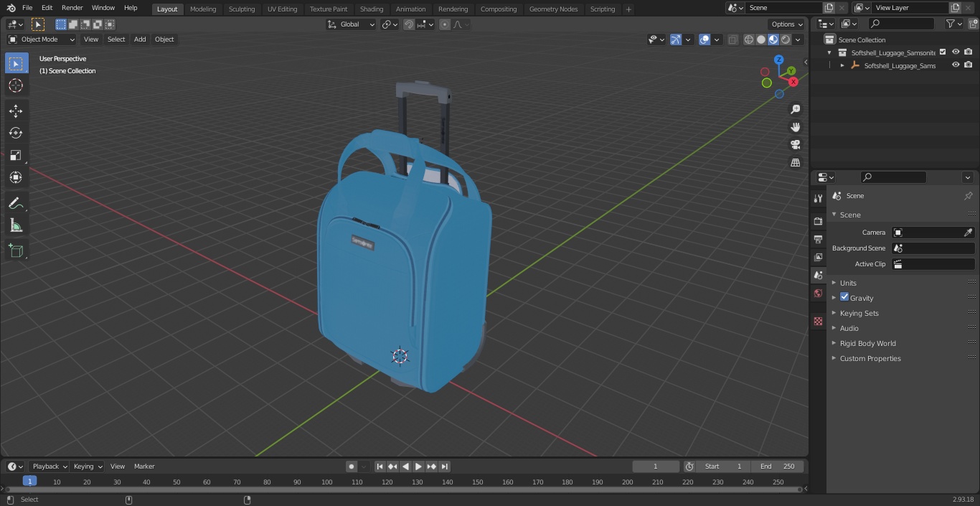980x506 pixels.
Task: Click the Z axis on navigation gizmo
Action: (x=779, y=60)
